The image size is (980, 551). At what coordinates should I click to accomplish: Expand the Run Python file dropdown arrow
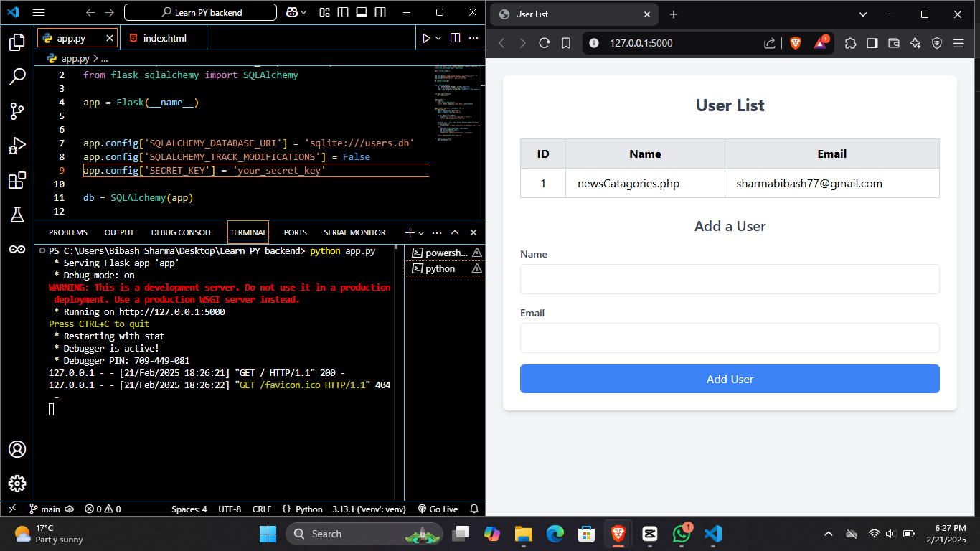438,38
